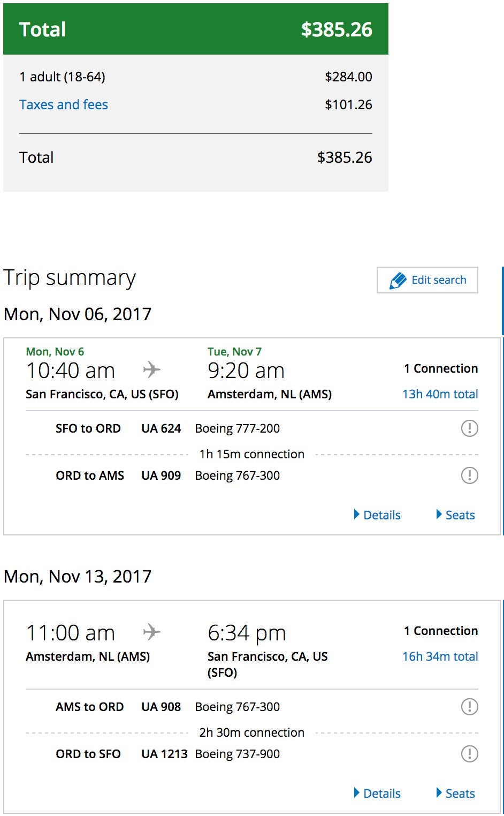Click the airplane icon on the Nov 13 flight
The width and height of the screenshot is (504, 816).
click(x=152, y=632)
